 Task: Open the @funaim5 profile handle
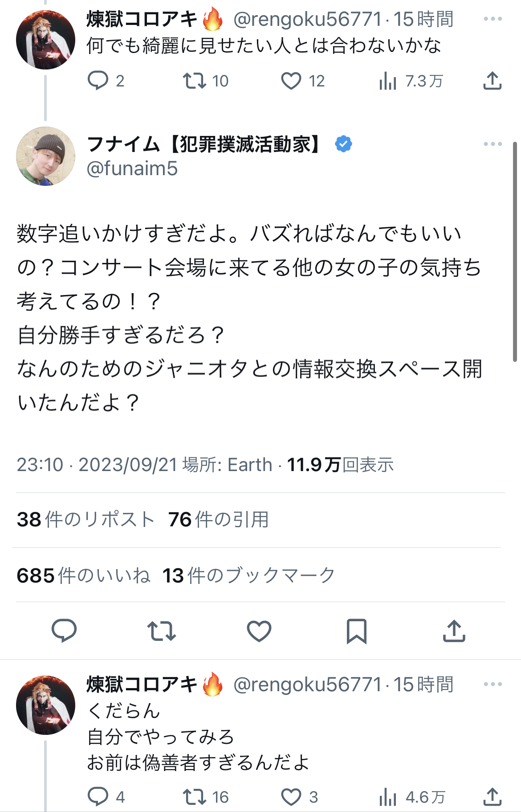pyautogui.click(x=132, y=168)
